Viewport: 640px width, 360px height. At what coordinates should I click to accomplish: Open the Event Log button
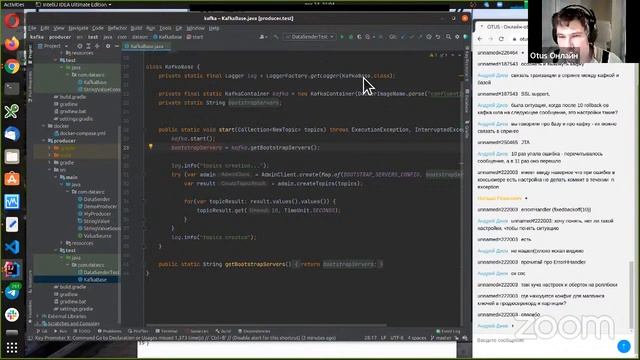point(448,331)
